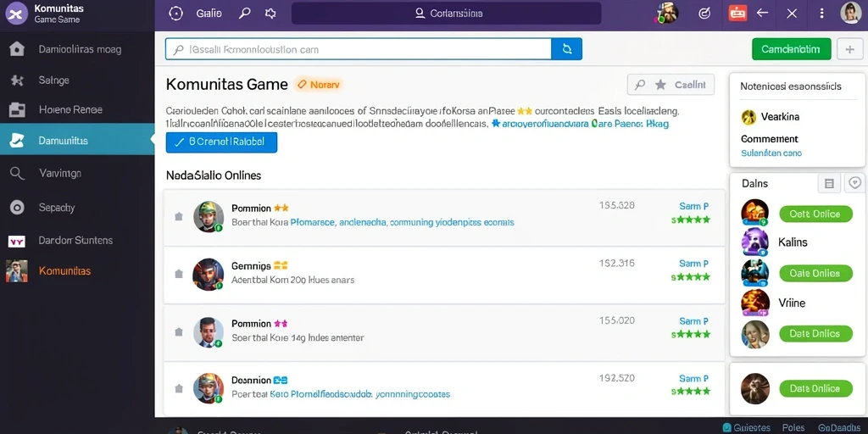Click the gear icon in the top bar

[x=270, y=14]
